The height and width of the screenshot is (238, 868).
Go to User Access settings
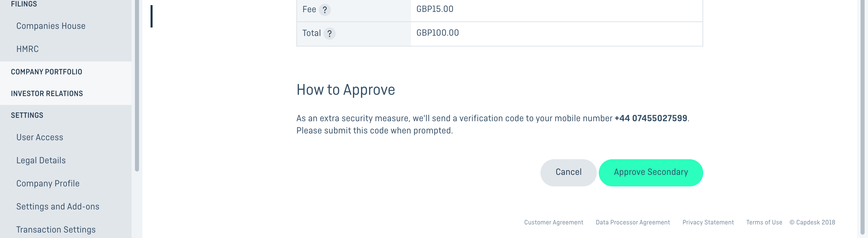(40, 138)
